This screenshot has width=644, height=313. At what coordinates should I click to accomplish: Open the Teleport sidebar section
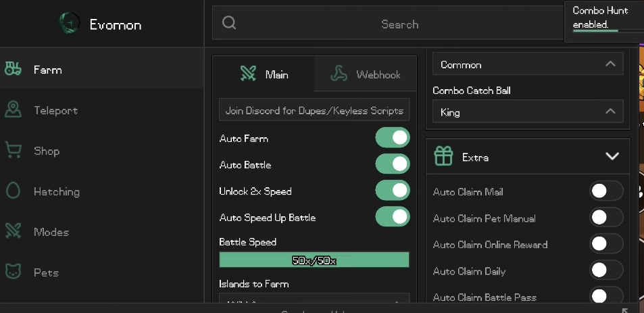(x=102, y=110)
